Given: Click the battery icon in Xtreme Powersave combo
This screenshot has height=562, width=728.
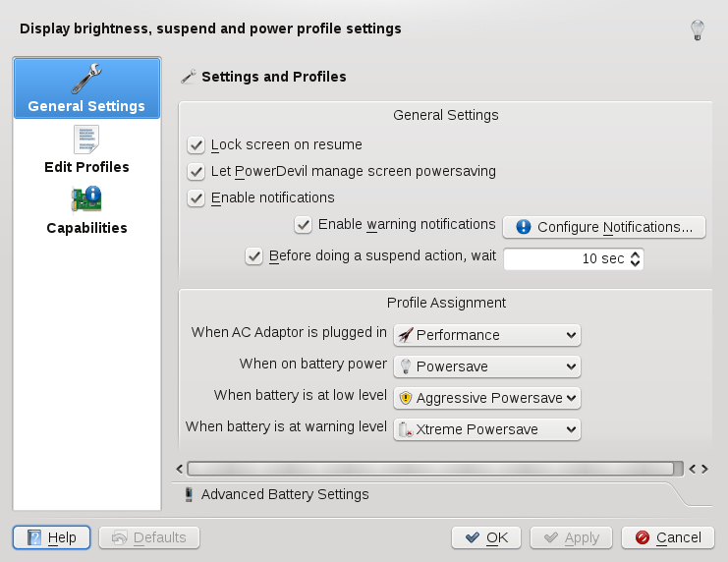Looking at the screenshot, I should (x=406, y=429).
